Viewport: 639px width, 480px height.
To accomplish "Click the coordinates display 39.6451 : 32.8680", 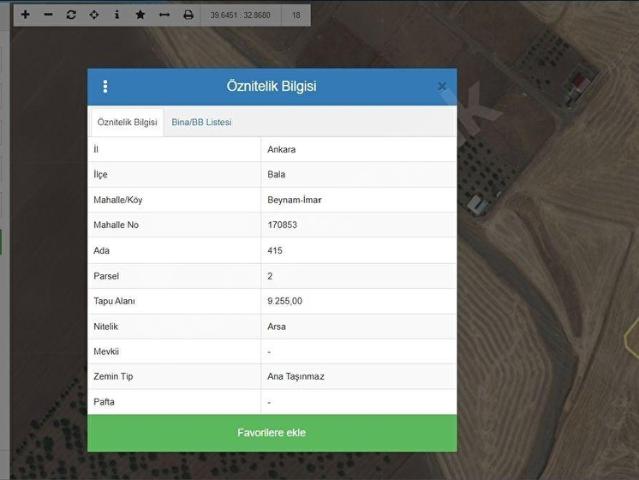I will [x=240, y=15].
